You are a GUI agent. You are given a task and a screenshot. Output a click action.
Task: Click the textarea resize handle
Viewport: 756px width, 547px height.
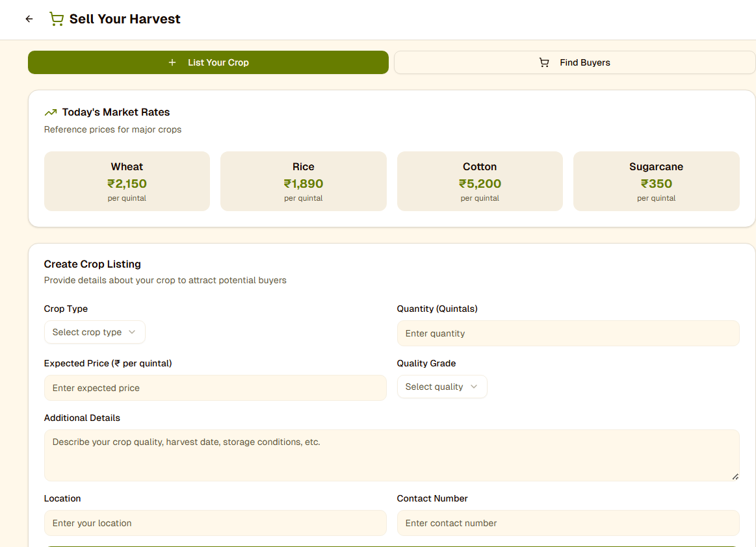(x=735, y=476)
